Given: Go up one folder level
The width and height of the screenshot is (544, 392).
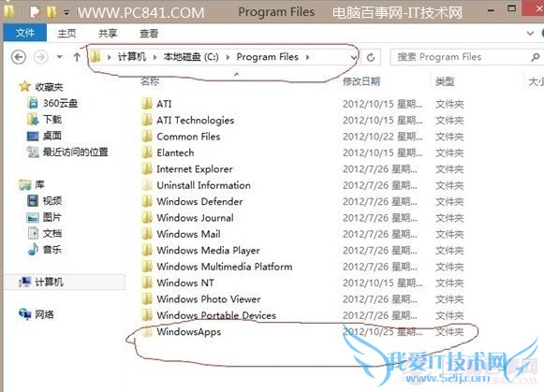Looking at the screenshot, I should 77,57.
